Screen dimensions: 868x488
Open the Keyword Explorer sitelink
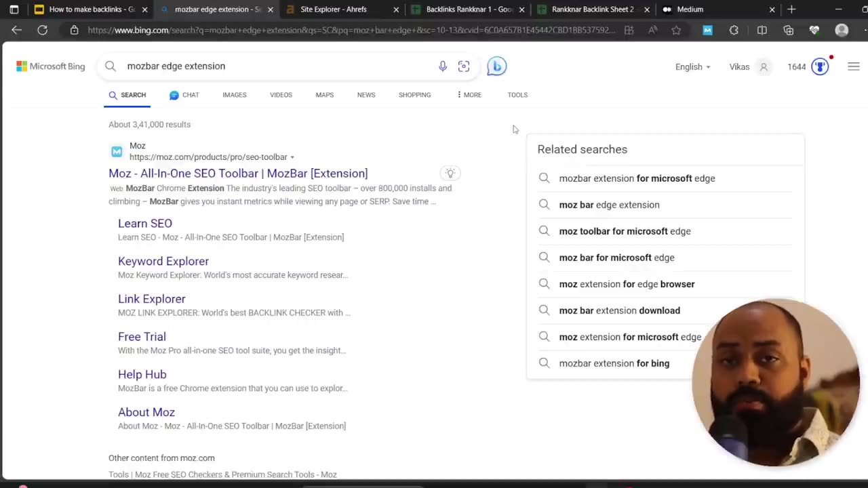coord(163,261)
